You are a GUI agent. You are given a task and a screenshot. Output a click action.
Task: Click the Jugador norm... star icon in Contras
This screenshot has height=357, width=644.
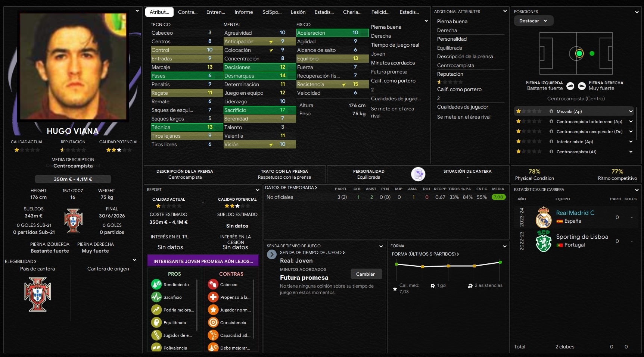(x=213, y=310)
